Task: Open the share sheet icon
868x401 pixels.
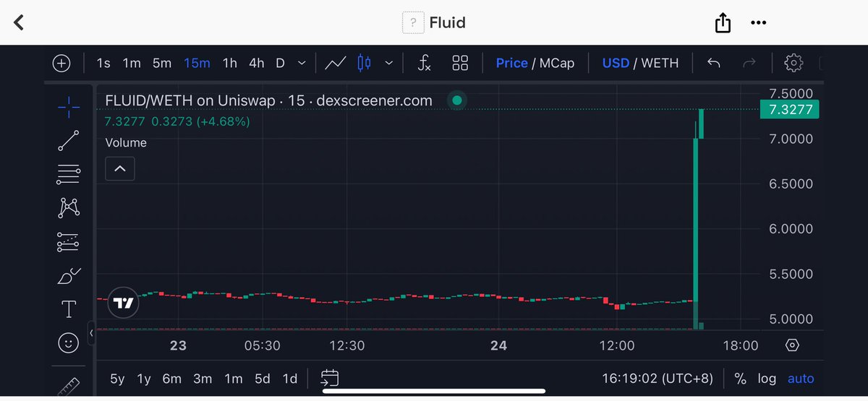Action: click(x=723, y=23)
